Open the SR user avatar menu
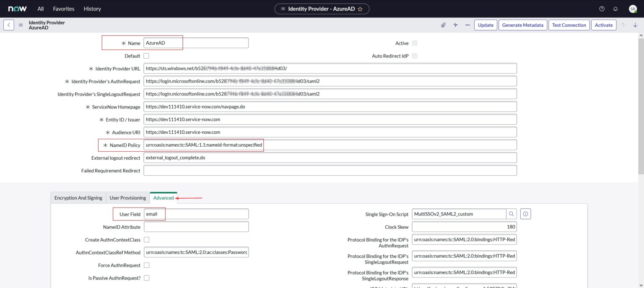Image resolution: width=644 pixels, height=288 pixels. pos(633,8)
